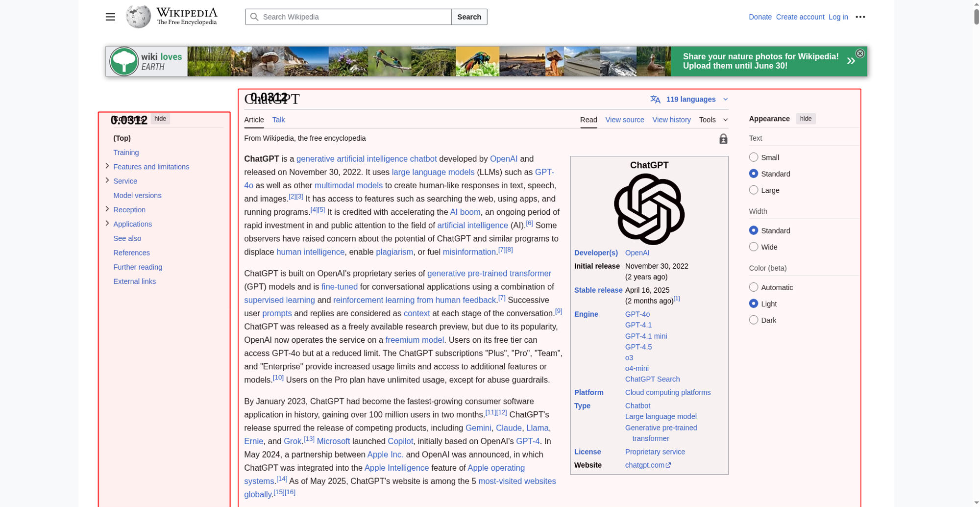Image resolution: width=980 pixels, height=507 pixels.
Task: Expand Features and limitations section
Action: pos(107,166)
